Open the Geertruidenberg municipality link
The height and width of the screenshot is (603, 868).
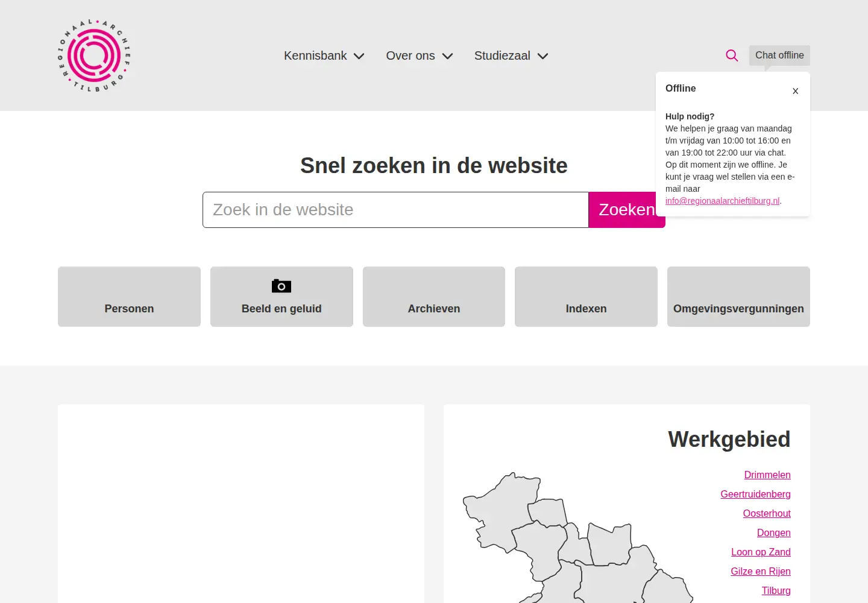pyautogui.click(x=755, y=494)
